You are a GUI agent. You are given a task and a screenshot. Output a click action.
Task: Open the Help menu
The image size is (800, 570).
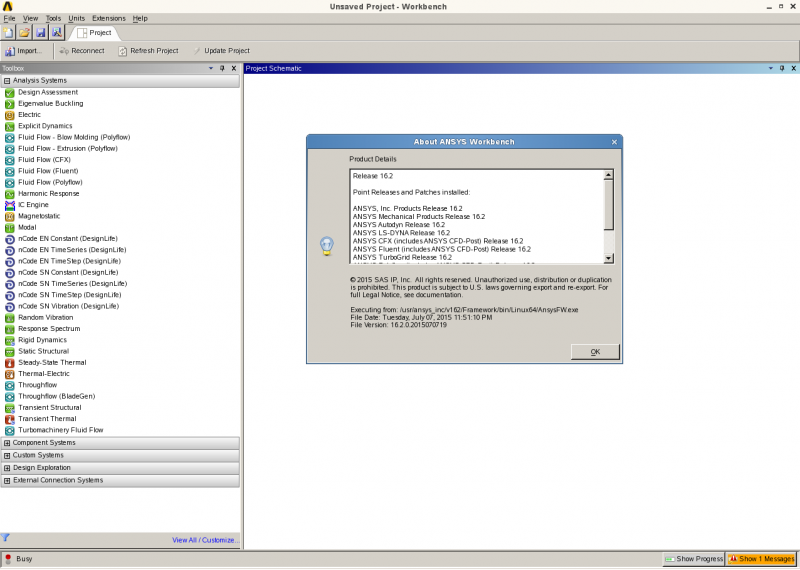click(x=140, y=18)
